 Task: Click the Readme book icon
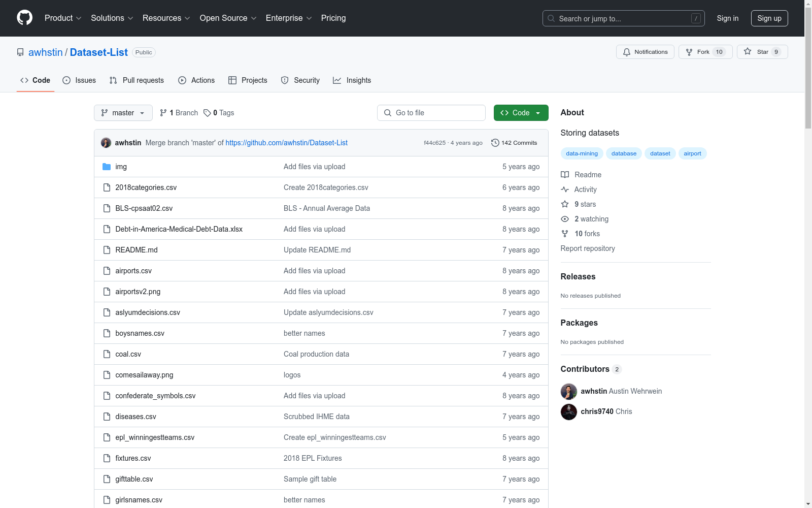click(x=565, y=175)
